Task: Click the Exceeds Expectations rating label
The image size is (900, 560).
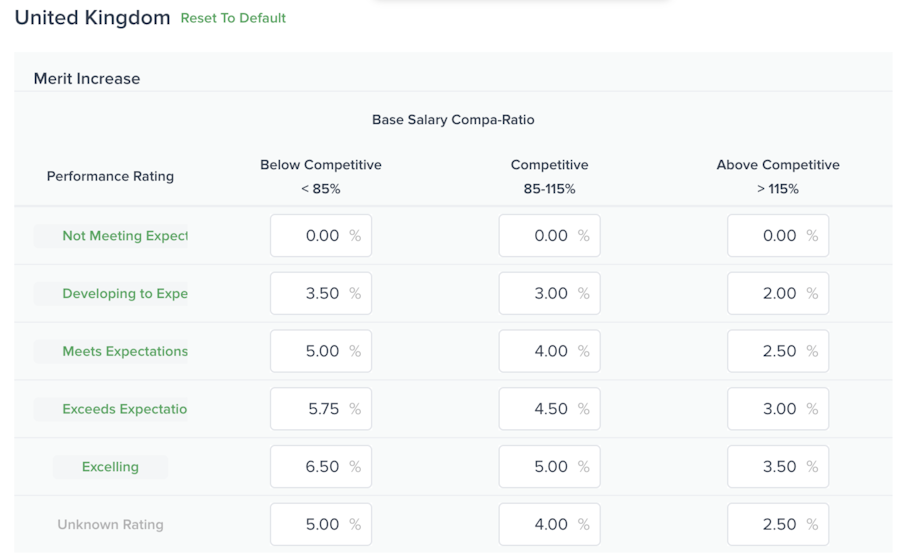Action: tap(124, 409)
